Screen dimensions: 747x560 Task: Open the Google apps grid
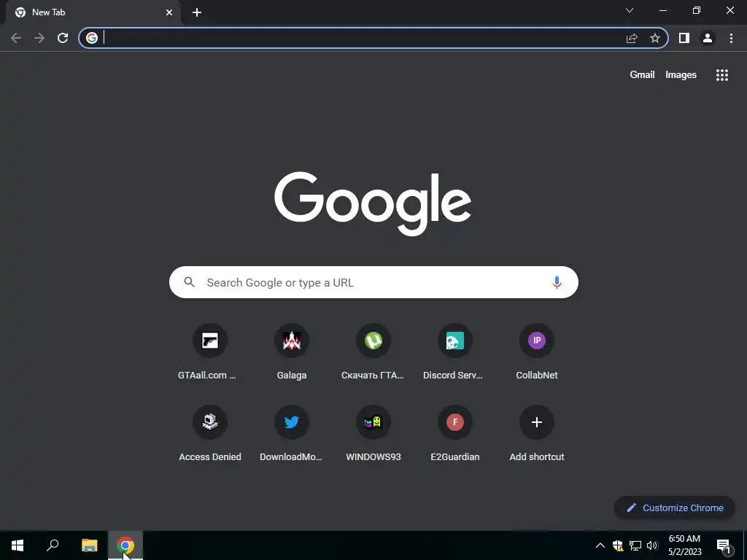[722, 75]
